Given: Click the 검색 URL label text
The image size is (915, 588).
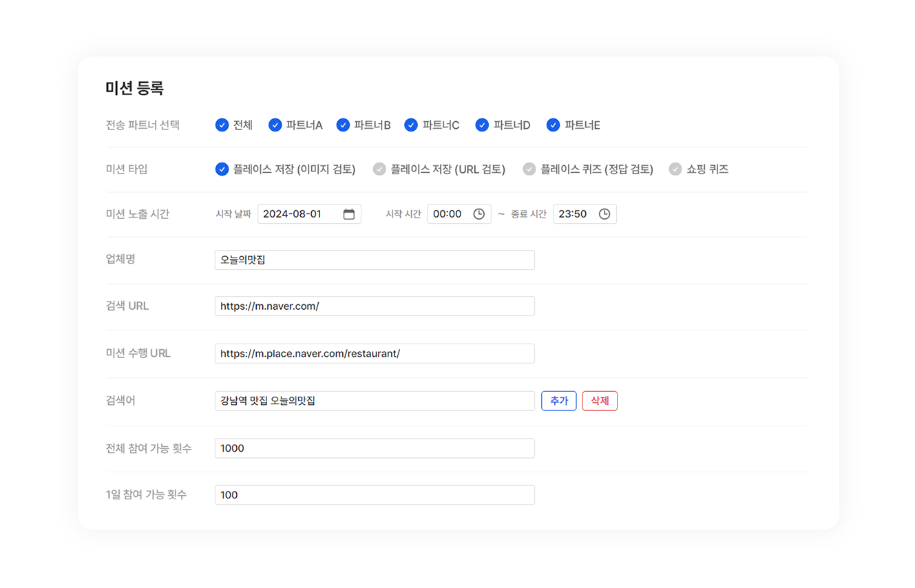Looking at the screenshot, I should coord(127,306).
